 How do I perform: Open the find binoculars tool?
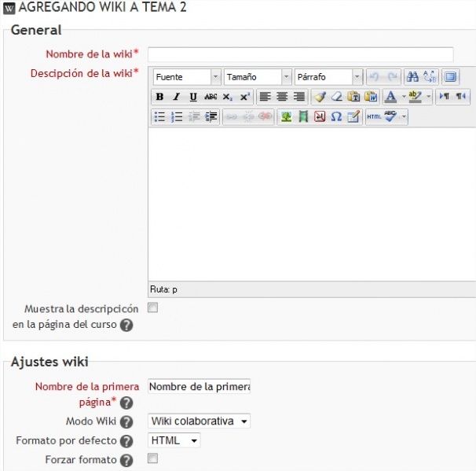click(412, 77)
